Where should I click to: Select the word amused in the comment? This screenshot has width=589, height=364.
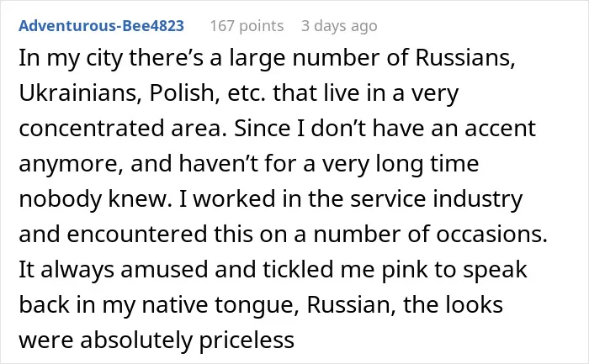point(164,270)
